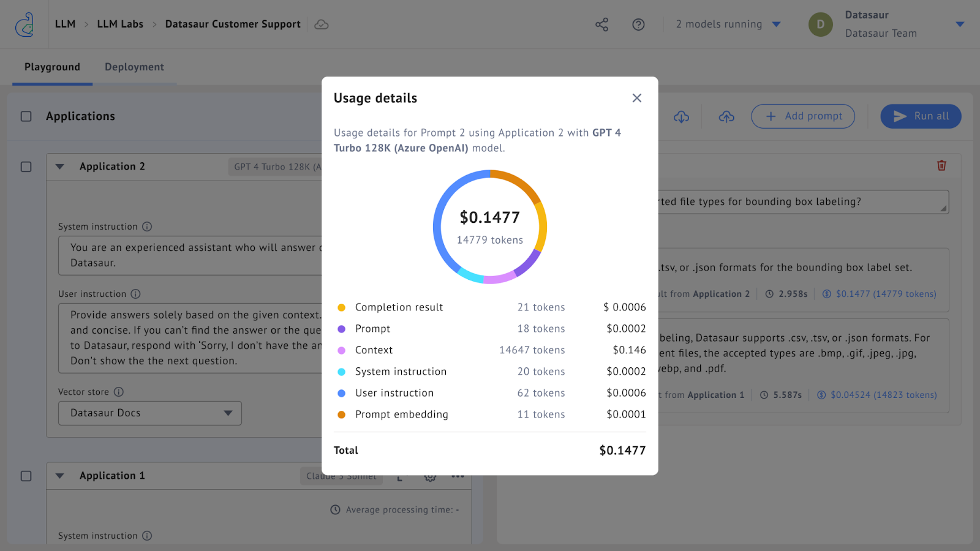Click the cloud download icon
Screen dimensions: 980x551
click(x=682, y=116)
